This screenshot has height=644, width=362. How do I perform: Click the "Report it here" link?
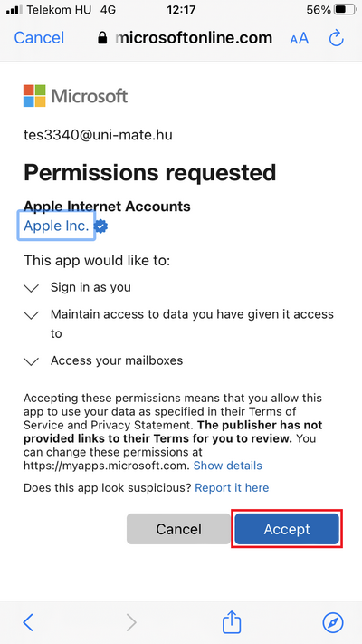pos(232,487)
